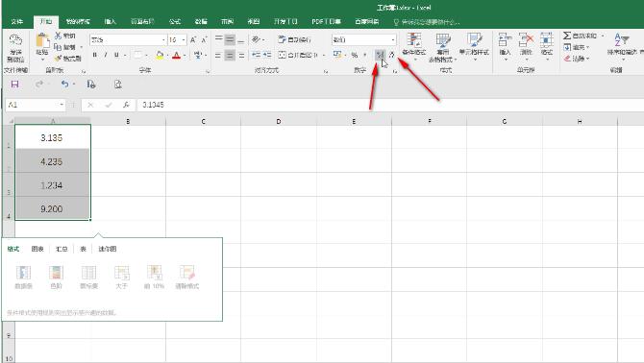Image resolution: width=644 pixels, height=363 pixels.
Task: Click the Copy icon in clipboard group
Action: (x=58, y=47)
